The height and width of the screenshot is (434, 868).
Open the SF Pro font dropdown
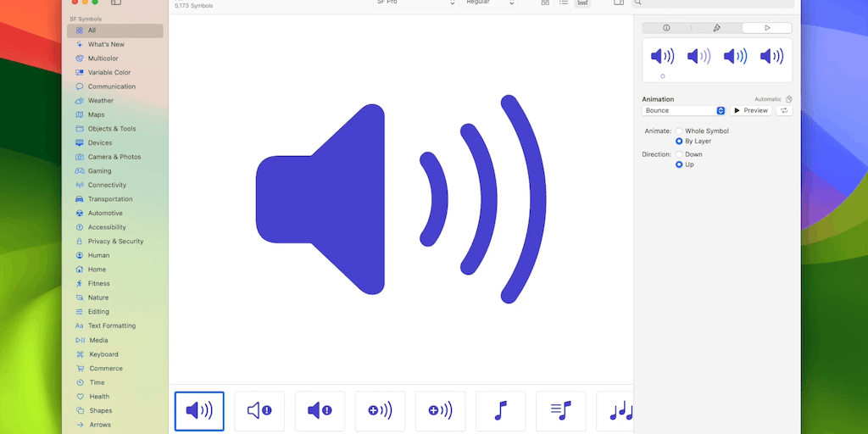point(415,3)
